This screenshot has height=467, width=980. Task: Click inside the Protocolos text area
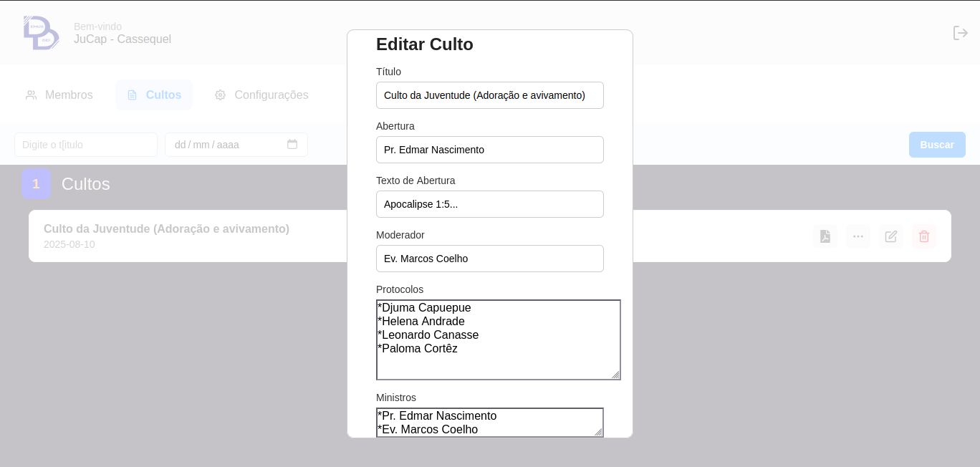(497, 340)
